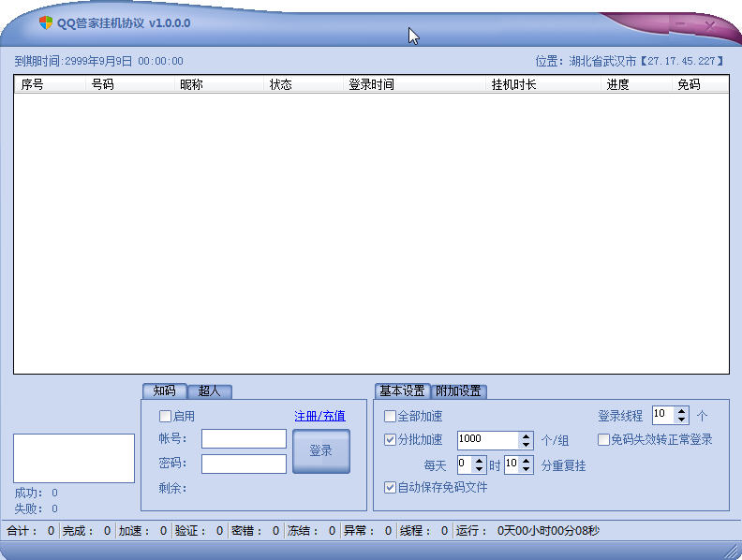Uncheck the 分批加速 option
The width and height of the screenshot is (742, 560).
[390, 440]
